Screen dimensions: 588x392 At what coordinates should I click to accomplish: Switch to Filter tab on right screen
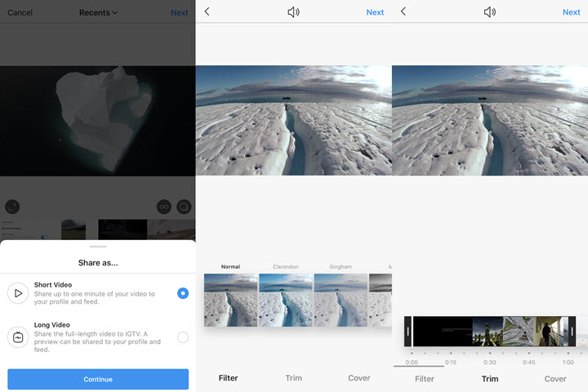425,379
